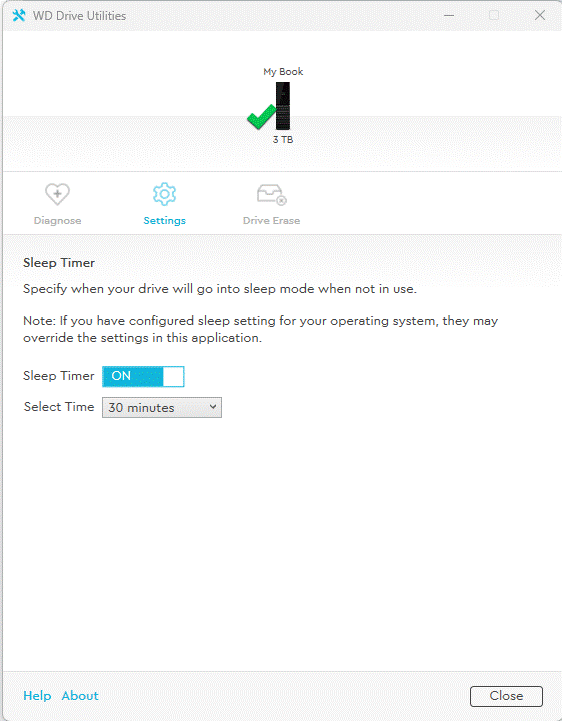Click the green checkmark drive status icon

pyautogui.click(x=262, y=117)
